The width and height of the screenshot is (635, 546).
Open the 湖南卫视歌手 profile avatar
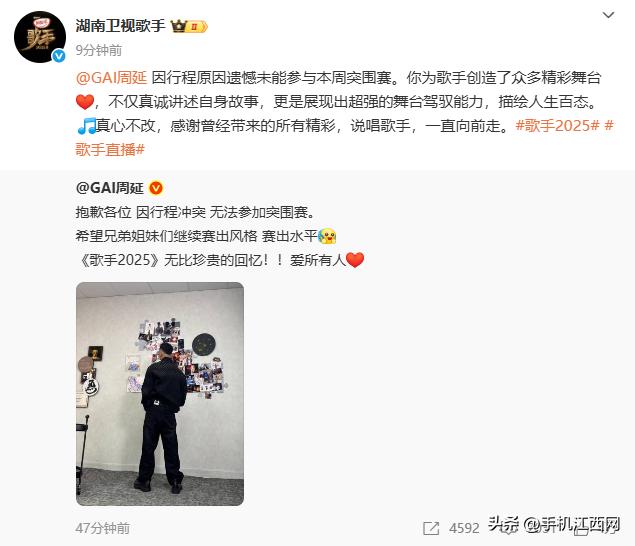coord(40,37)
